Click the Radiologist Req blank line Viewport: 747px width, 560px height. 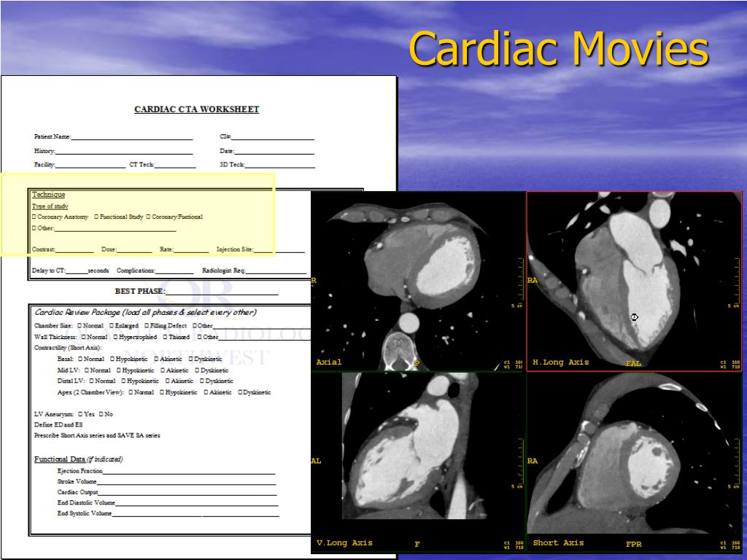point(276,272)
